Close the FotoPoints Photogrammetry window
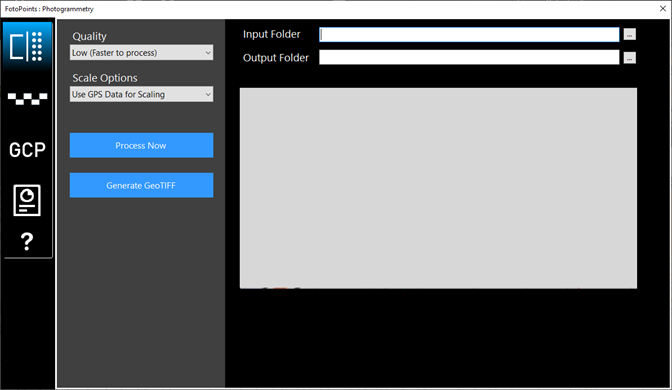 pyautogui.click(x=662, y=9)
